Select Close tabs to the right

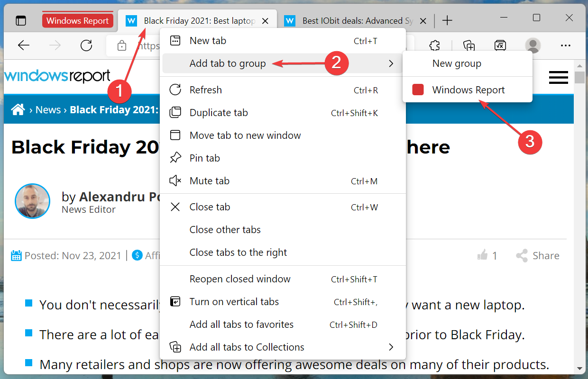283,253
